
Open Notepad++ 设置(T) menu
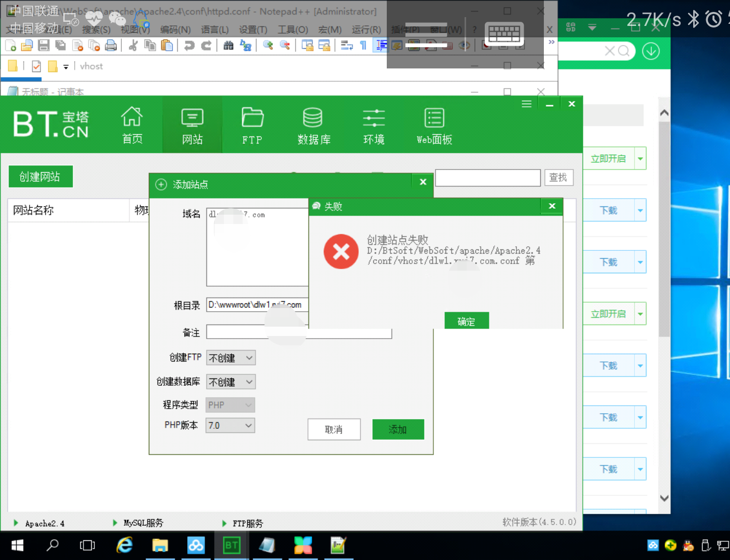tap(253, 30)
